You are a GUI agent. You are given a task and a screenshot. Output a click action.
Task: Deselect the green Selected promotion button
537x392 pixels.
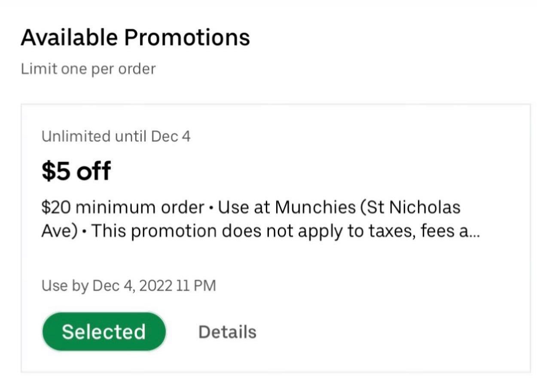104,332
